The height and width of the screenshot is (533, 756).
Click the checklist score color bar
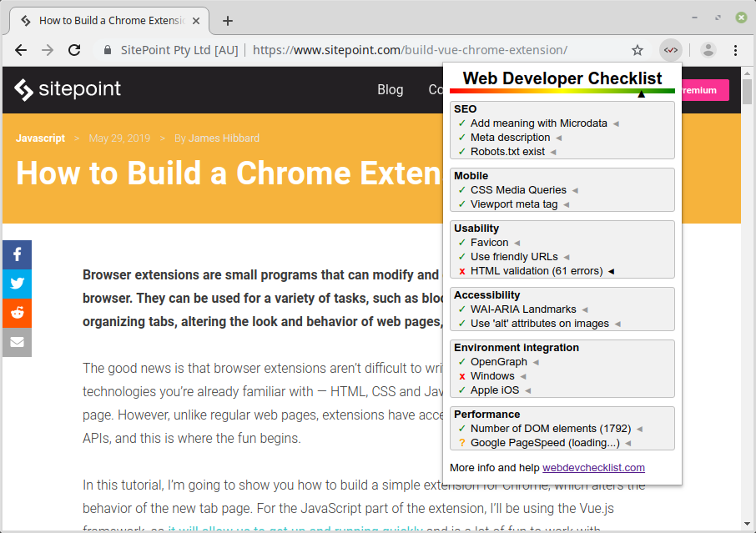coord(562,91)
